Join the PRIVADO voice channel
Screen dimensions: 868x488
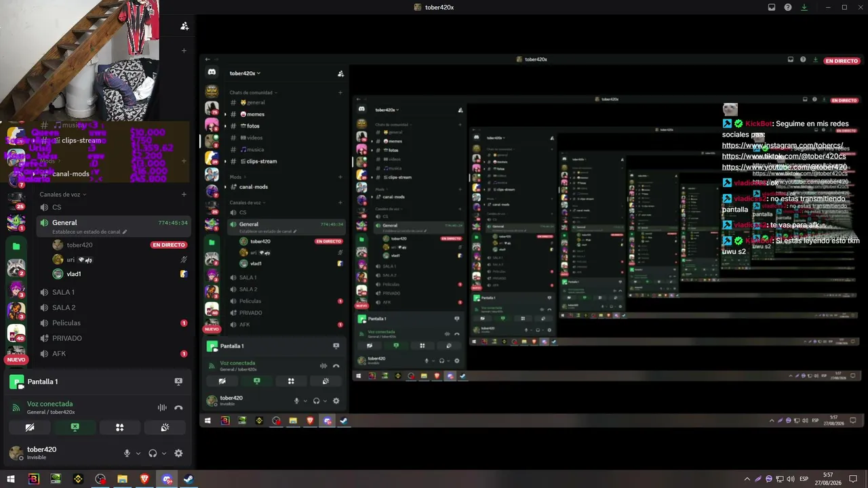point(113,338)
